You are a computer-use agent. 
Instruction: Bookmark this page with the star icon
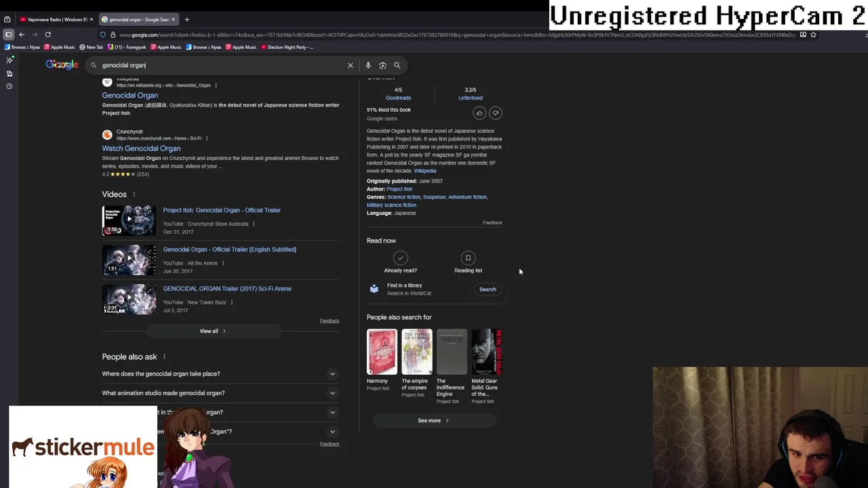tap(813, 35)
